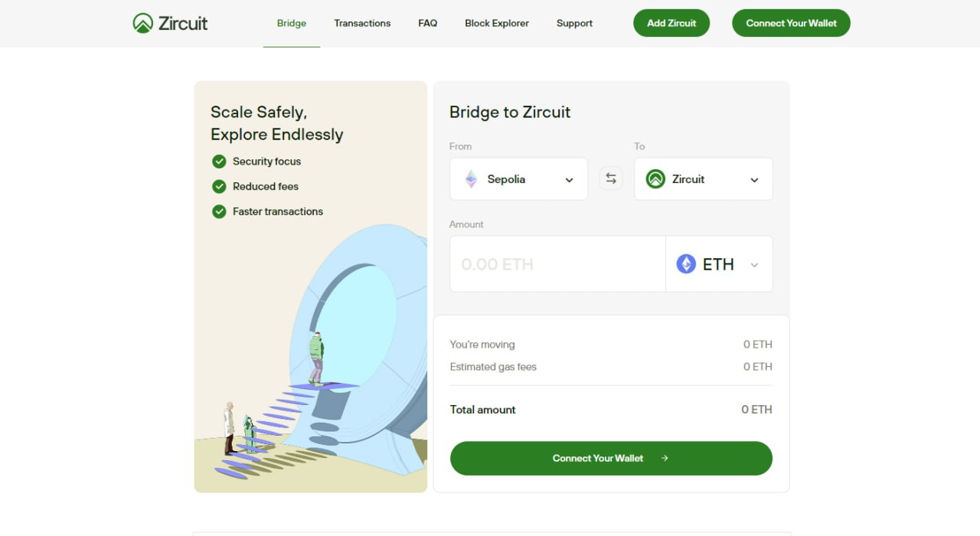Click header Connect Your Wallet button
Viewport: 980px width, 536px height.
(791, 23)
